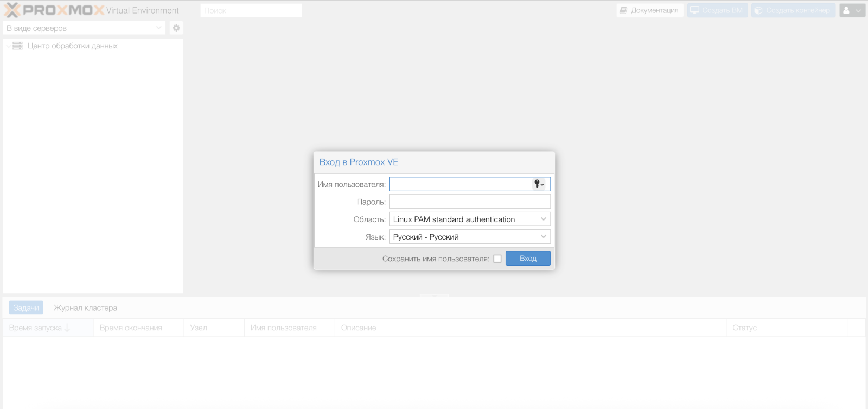Click the Вход в Proxmox VE title
The height and width of the screenshot is (409, 868).
tap(359, 162)
